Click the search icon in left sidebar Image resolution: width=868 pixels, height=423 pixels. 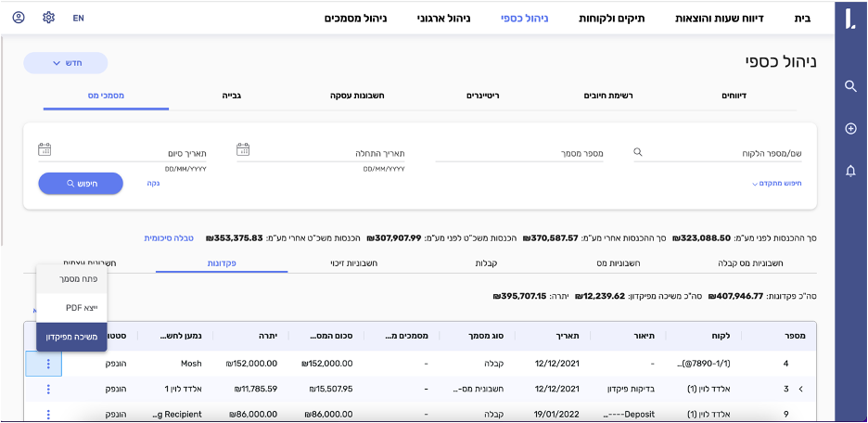pos(850,86)
